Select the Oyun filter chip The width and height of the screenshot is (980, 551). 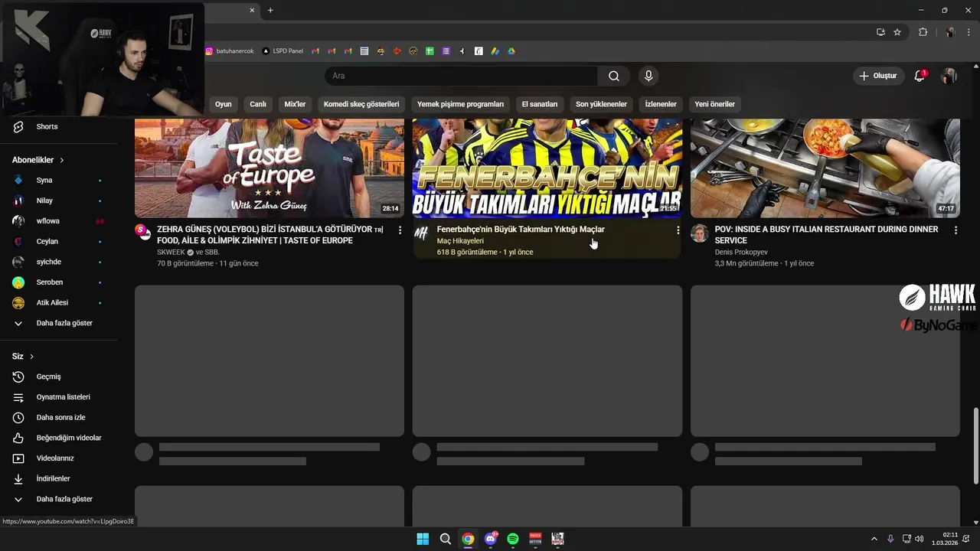[223, 104]
